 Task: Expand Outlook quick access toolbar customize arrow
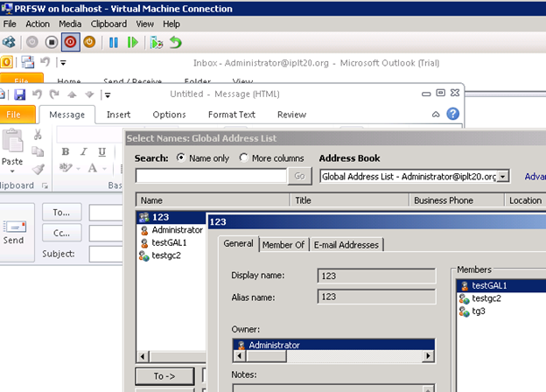[x=63, y=63]
